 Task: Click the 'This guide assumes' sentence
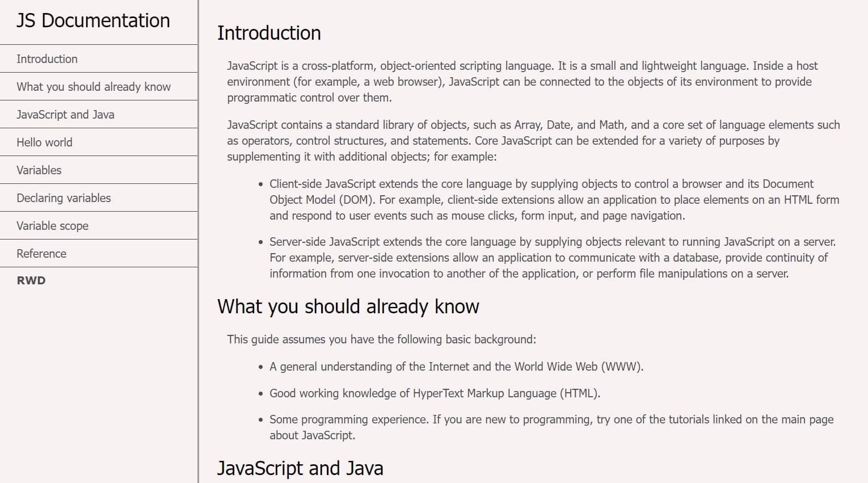point(381,339)
